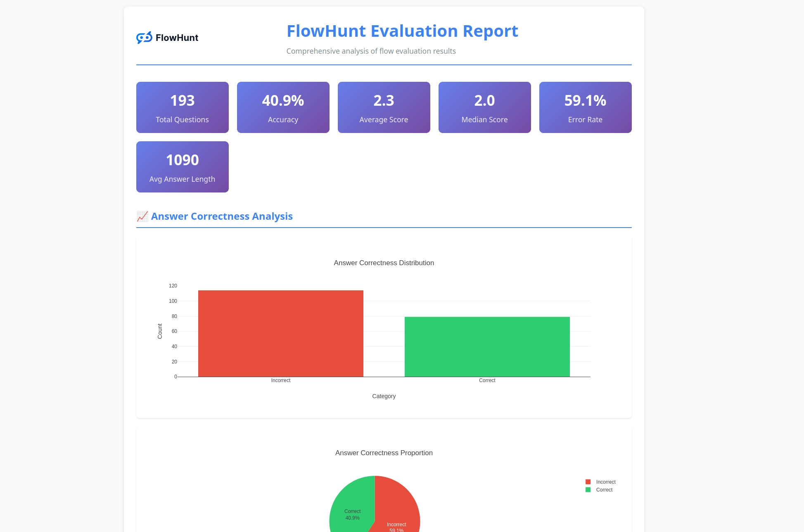804x532 pixels.
Task: Toggle the Incorrect legend entry in pie chart
Action: [605, 482]
